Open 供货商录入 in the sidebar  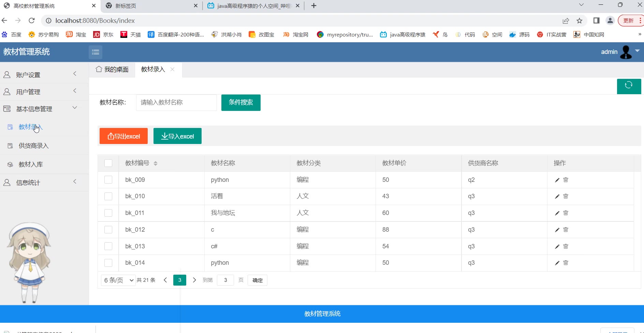point(33,146)
